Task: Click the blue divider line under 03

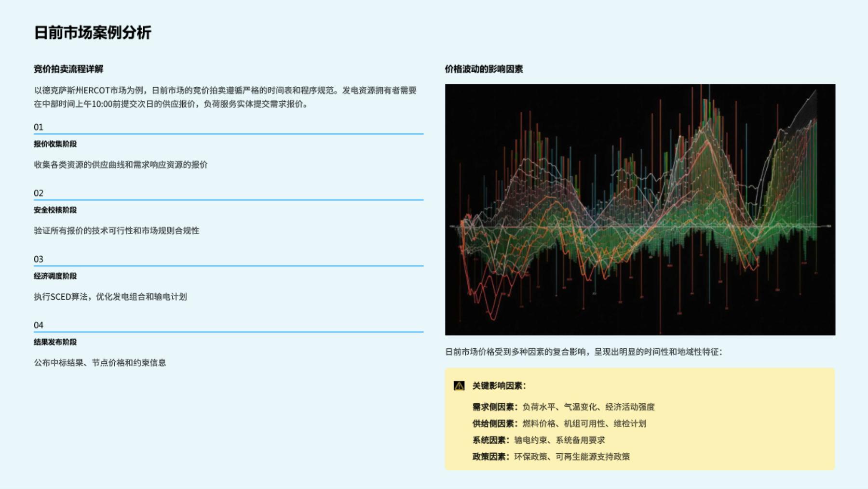Action: click(228, 267)
